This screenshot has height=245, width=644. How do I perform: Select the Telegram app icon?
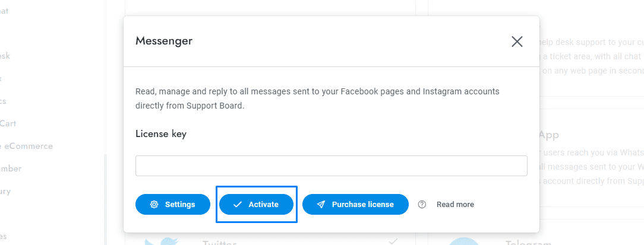pyautogui.click(x=463, y=241)
